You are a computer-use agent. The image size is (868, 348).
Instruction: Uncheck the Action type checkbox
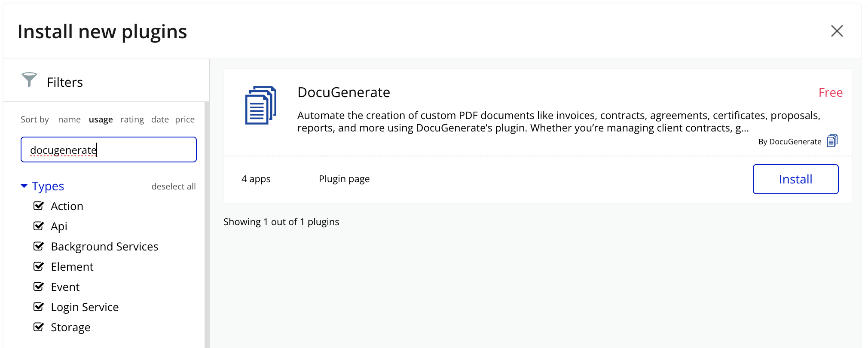point(39,206)
